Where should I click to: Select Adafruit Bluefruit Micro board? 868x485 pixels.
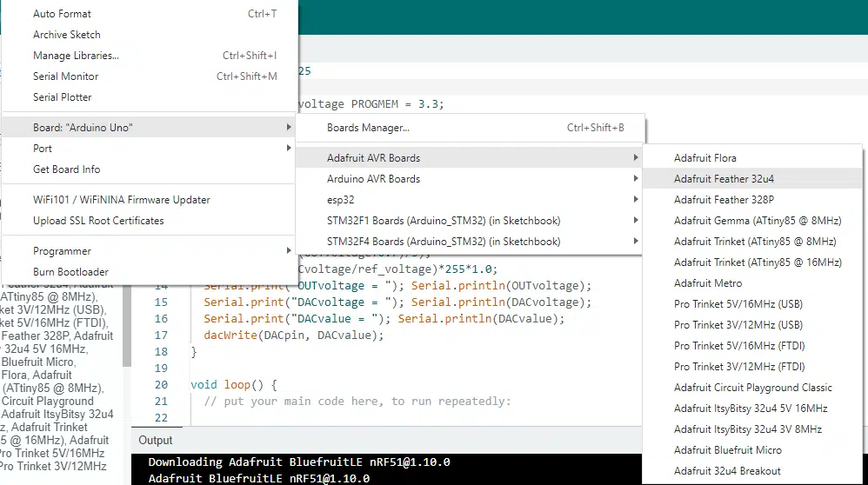[753, 450]
